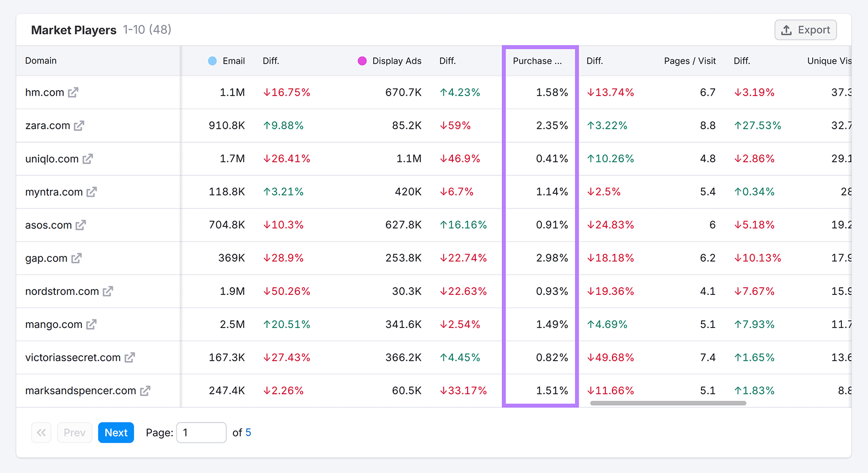Open zara.com external link icon
This screenshot has width=868, height=473.
tap(79, 125)
